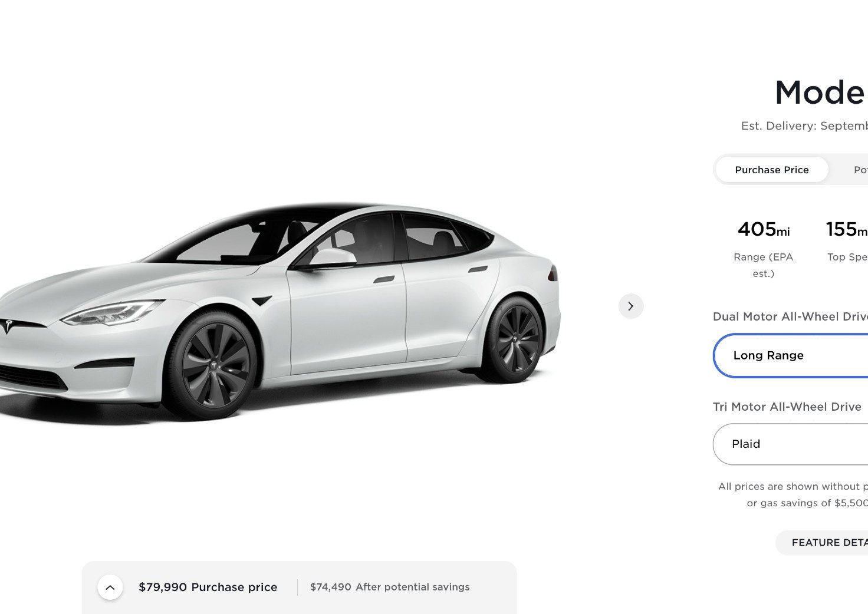Show the next car image with the right arrow
This screenshot has width=868, height=614.
pyautogui.click(x=630, y=306)
